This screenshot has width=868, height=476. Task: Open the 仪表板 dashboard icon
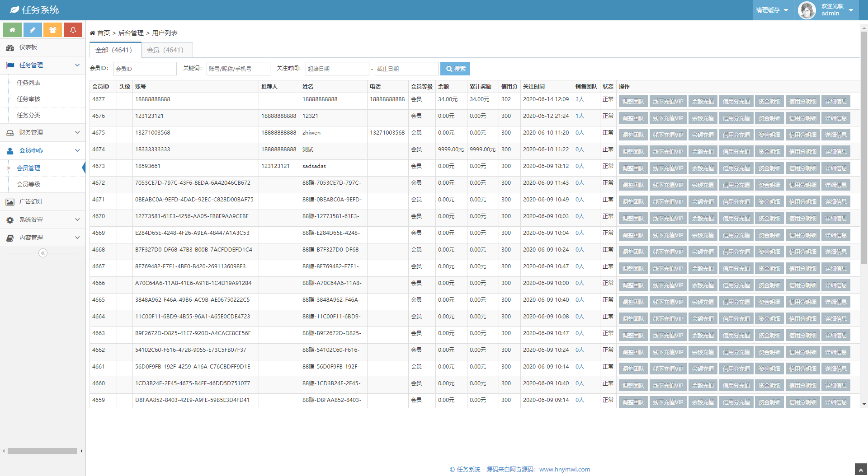[10, 47]
